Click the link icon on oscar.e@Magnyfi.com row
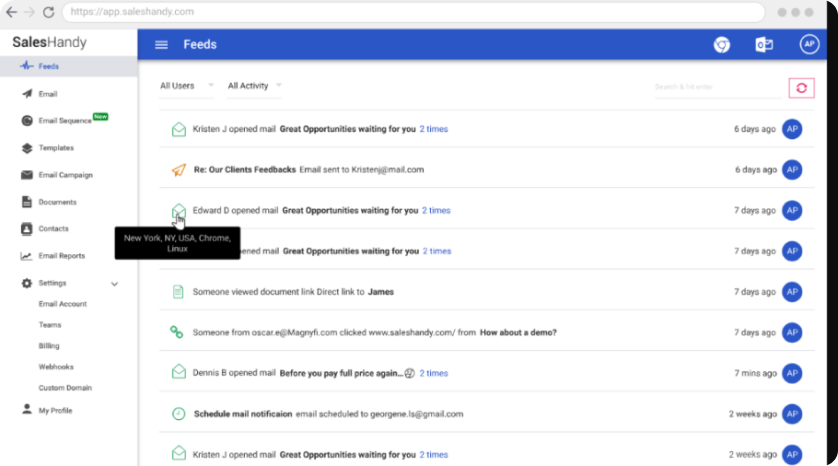The image size is (838, 466). click(x=177, y=332)
